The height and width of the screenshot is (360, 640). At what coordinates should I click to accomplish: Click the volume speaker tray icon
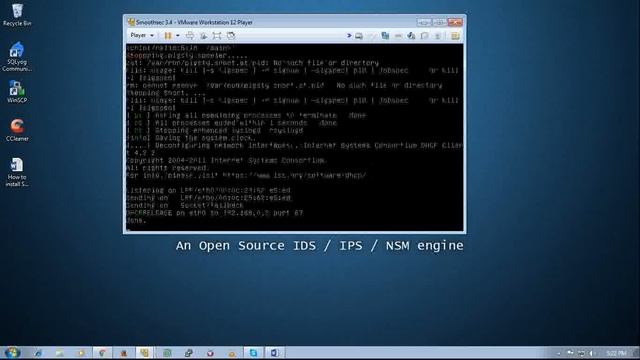click(592, 353)
